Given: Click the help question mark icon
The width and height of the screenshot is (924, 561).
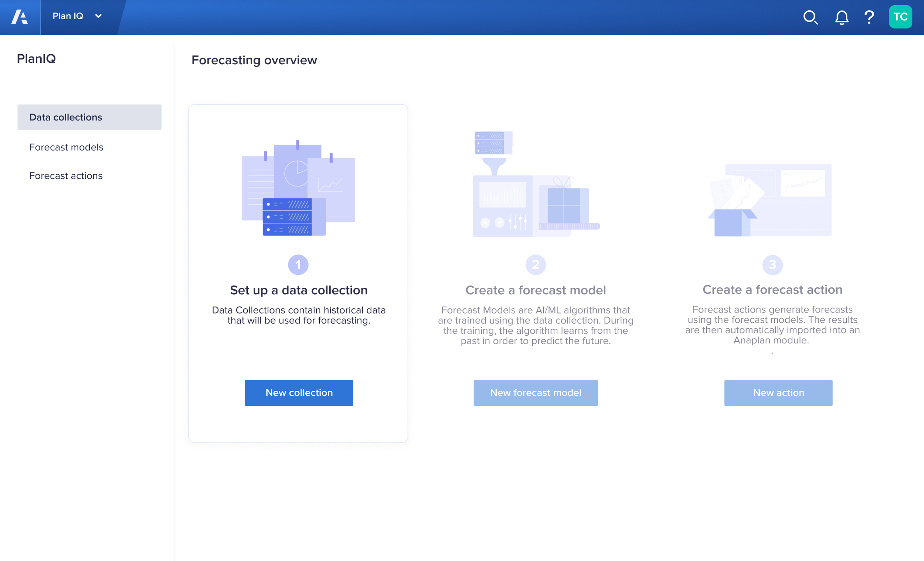Looking at the screenshot, I should [869, 17].
